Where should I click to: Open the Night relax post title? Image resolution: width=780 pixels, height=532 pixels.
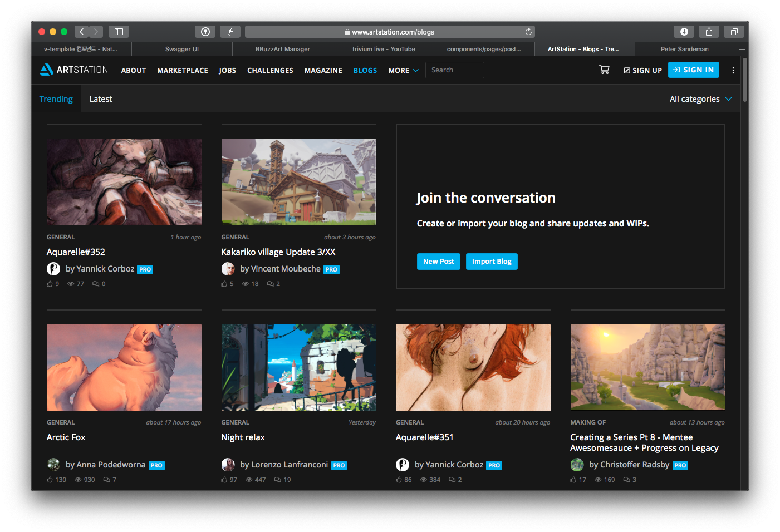[x=243, y=437]
